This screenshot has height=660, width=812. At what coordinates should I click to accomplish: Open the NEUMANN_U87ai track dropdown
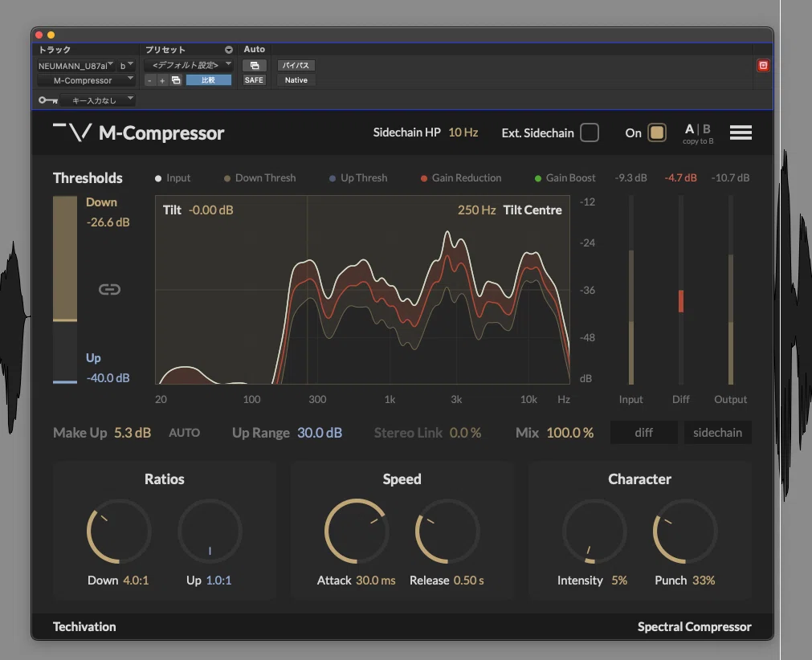76,66
